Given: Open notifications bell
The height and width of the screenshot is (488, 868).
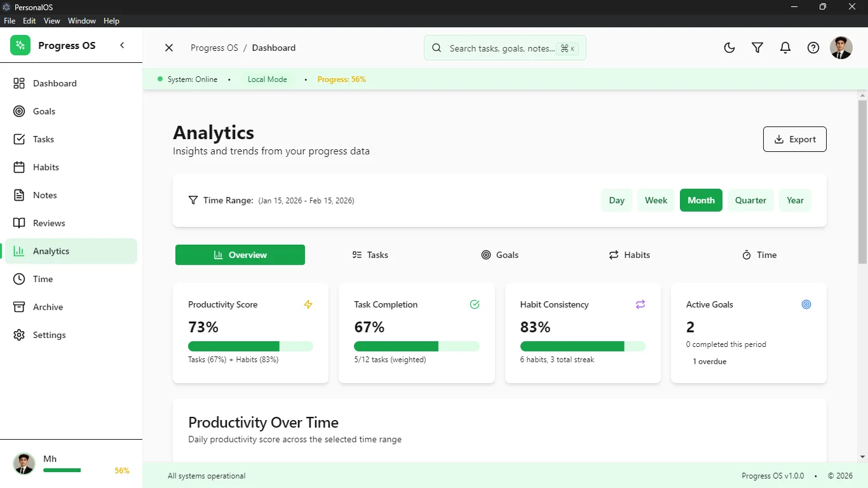Looking at the screenshot, I should click(x=785, y=48).
